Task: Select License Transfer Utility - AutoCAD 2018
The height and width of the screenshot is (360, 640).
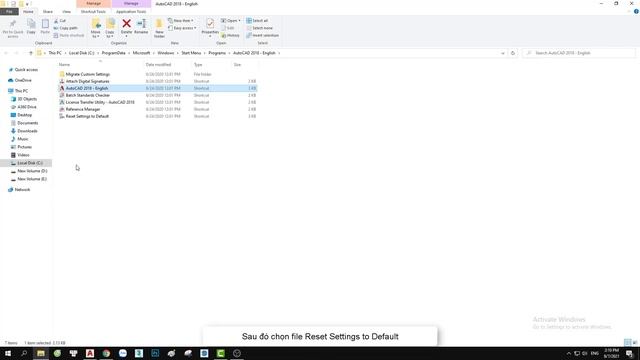Action: click(100, 102)
